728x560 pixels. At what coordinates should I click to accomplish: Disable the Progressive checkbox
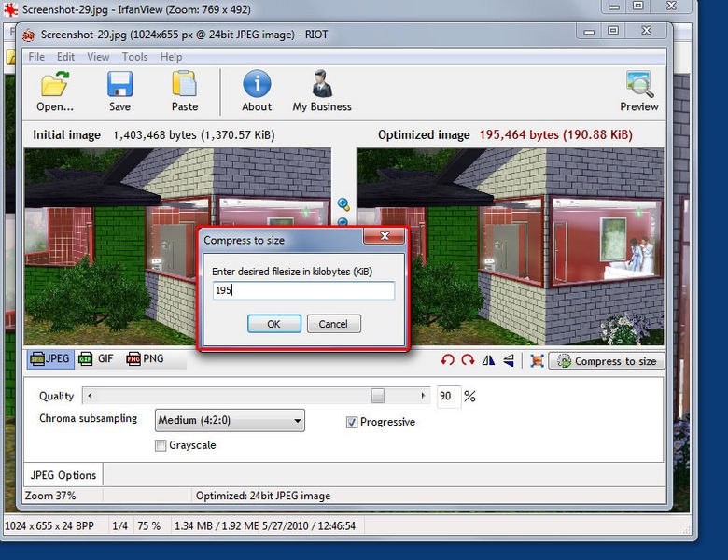pos(352,422)
